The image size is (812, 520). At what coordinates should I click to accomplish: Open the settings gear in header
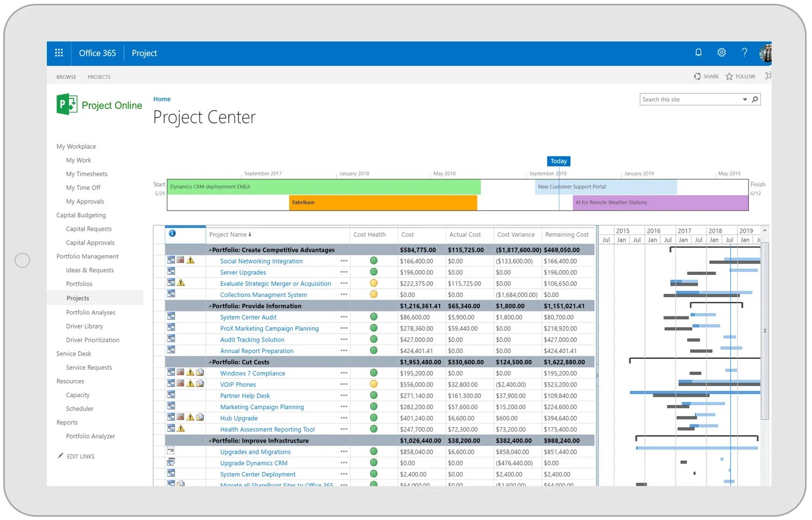click(x=722, y=52)
